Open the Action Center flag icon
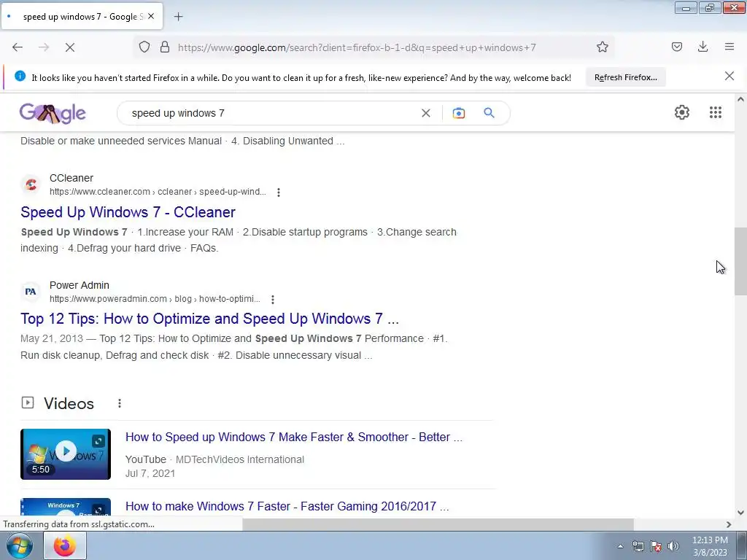The height and width of the screenshot is (560, 747). pyautogui.click(x=656, y=546)
